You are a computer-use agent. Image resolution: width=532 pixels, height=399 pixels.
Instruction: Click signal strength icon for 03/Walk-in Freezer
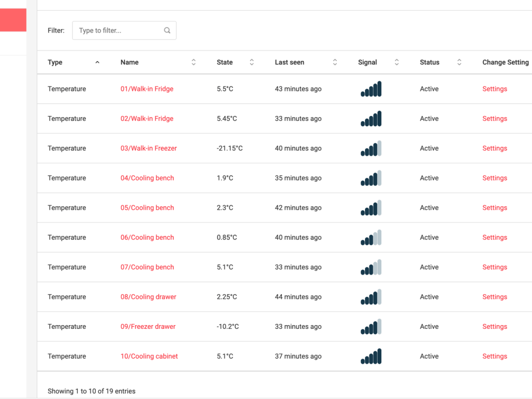click(371, 148)
